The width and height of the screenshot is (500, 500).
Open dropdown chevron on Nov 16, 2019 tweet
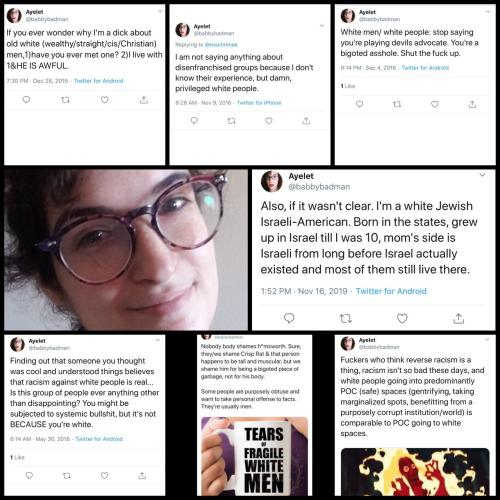pyautogui.click(x=482, y=175)
